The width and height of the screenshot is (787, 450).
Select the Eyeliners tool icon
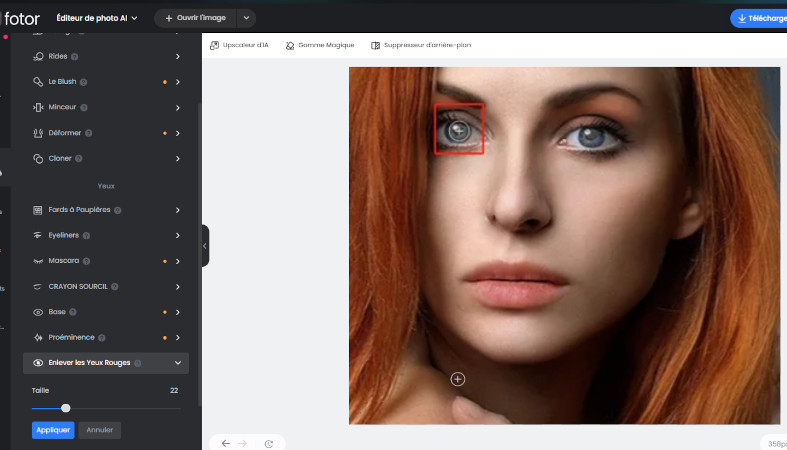pyautogui.click(x=38, y=235)
